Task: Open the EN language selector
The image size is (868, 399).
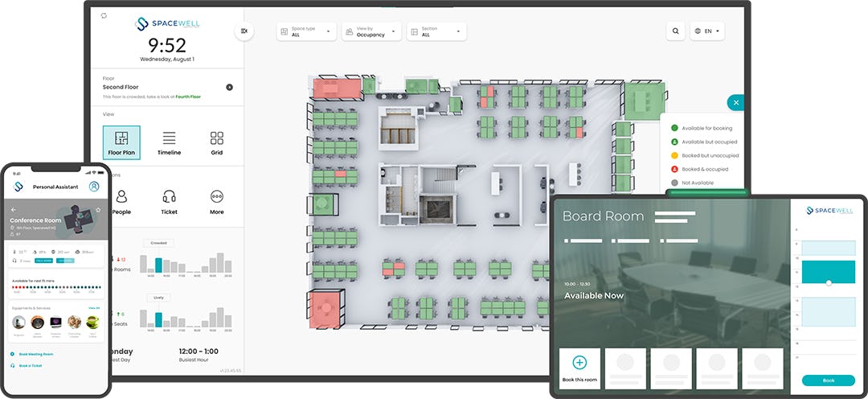Action: pos(707,31)
